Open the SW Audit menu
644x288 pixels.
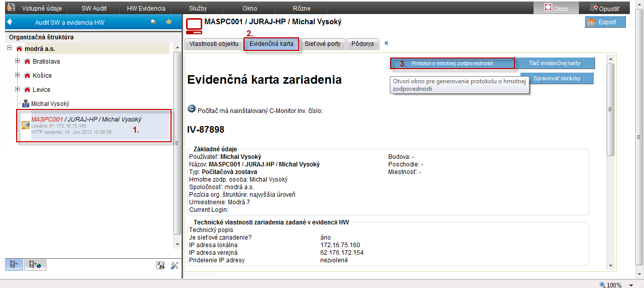click(x=94, y=9)
